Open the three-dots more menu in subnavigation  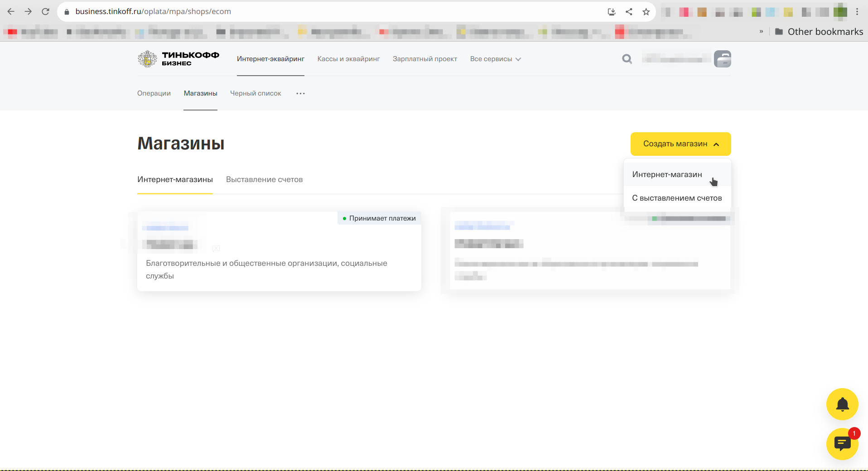[x=300, y=93]
